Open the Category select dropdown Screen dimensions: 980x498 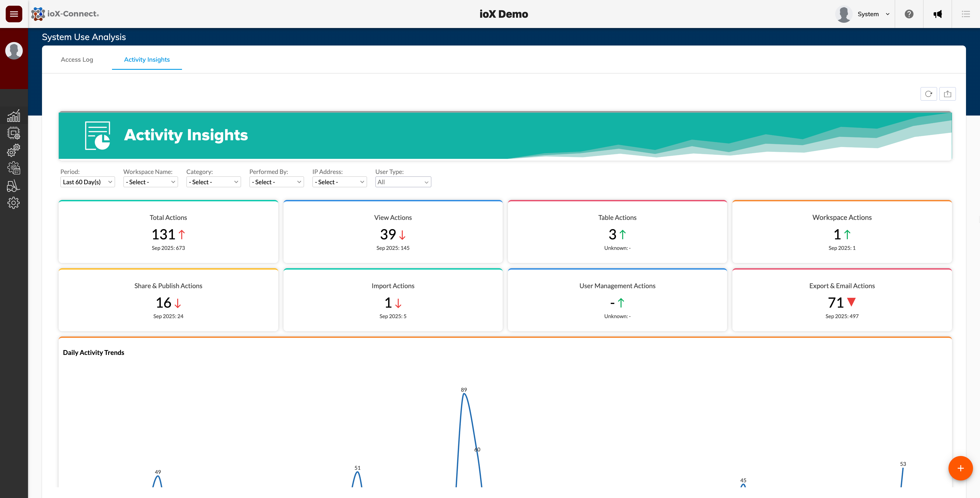tap(213, 182)
